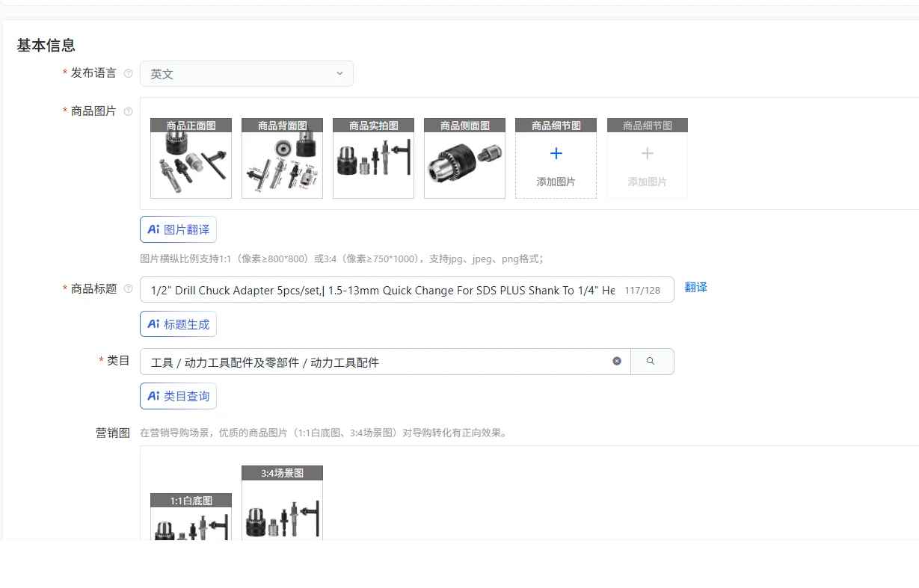Add image in first 商品细节图 slot
919x588 pixels.
pos(556,158)
